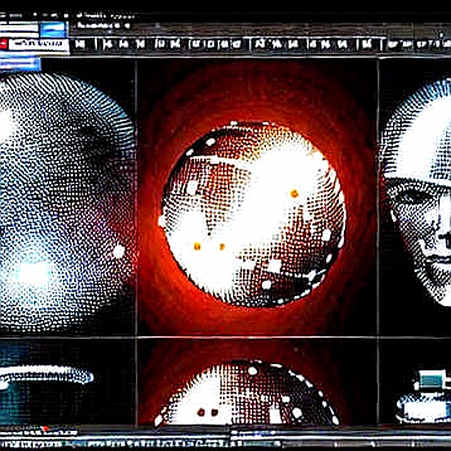Select the upper orange marker on the red sphere
Image resolution: width=451 pixels, height=451 pixels.
coord(294,193)
